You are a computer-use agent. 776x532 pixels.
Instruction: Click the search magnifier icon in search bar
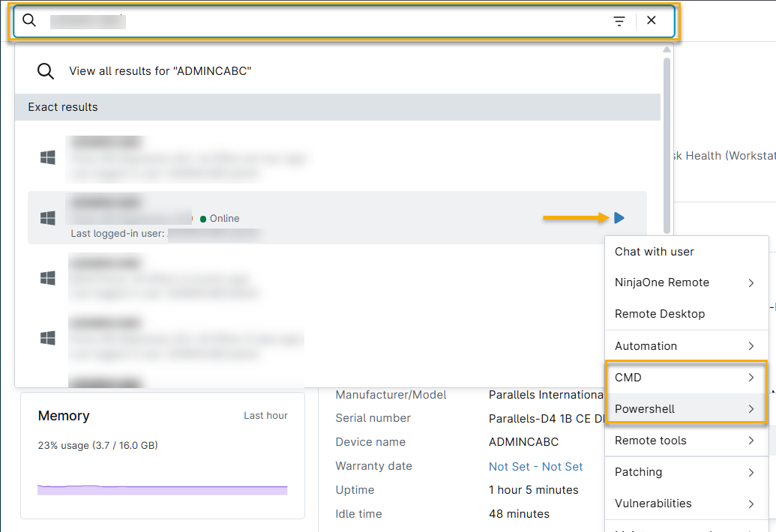pyautogui.click(x=30, y=20)
